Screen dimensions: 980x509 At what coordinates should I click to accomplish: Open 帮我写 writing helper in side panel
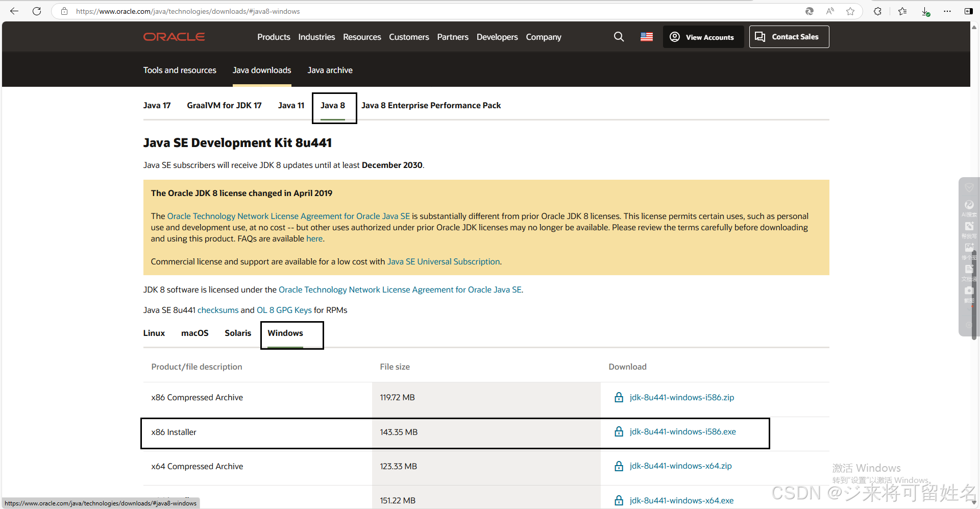click(969, 229)
